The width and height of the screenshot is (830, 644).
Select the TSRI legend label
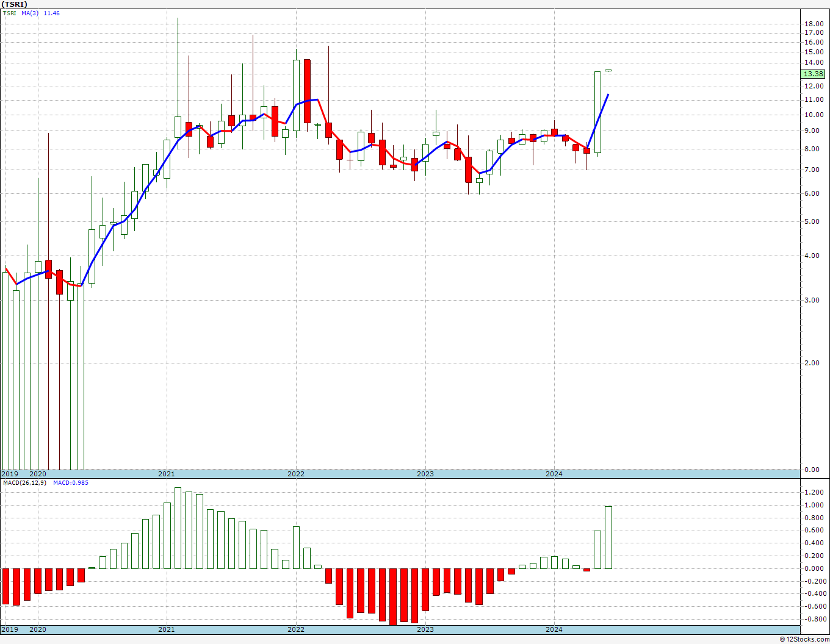click(x=9, y=13)
